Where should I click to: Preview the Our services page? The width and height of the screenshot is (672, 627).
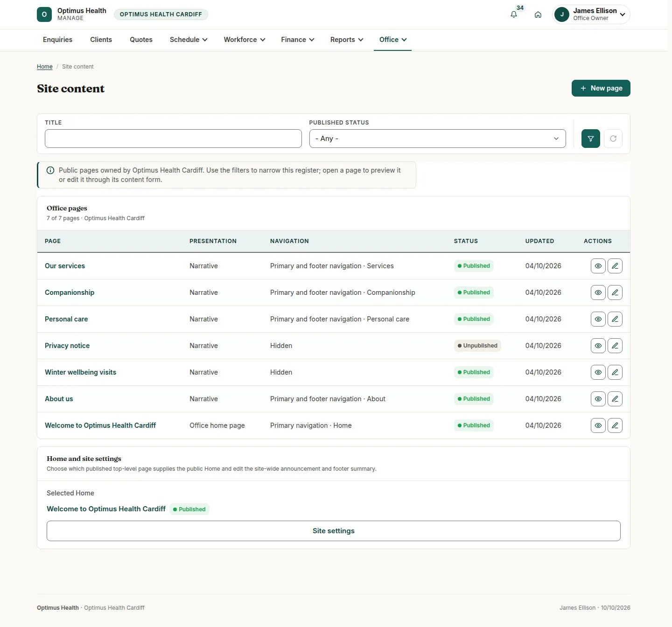[598, 266]
